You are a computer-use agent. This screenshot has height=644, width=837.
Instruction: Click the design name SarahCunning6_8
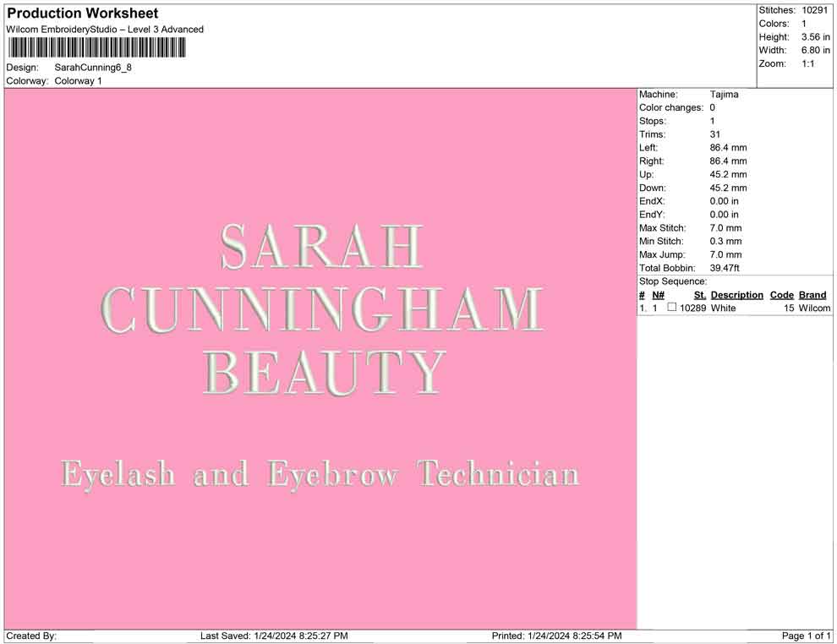click(x=93, y=68)
